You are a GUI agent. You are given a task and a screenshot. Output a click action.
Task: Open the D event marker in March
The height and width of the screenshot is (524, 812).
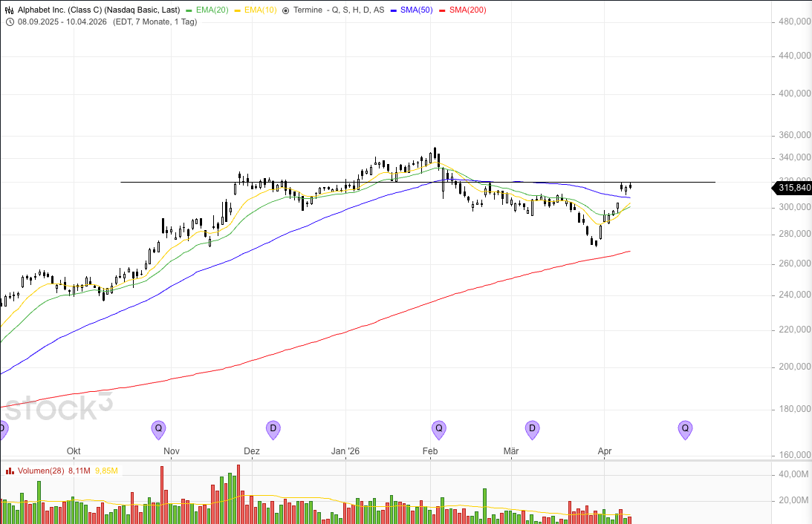coord(532,429)
